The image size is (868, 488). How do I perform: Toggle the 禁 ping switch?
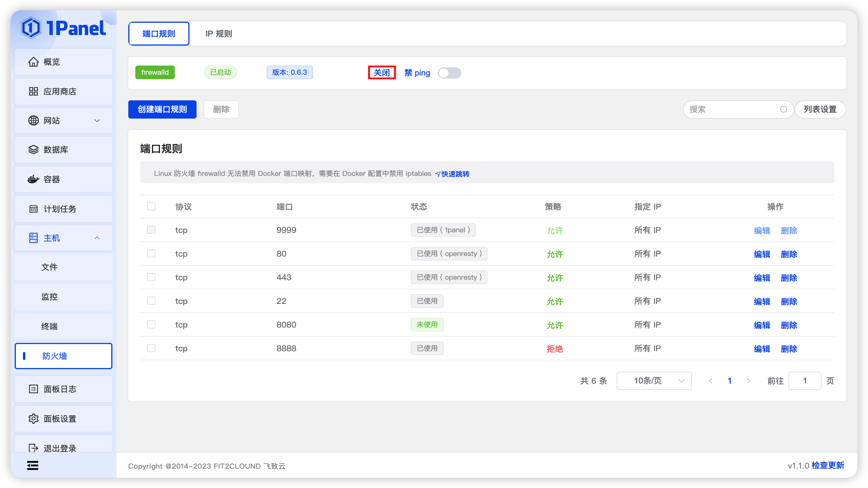(449, 73)
